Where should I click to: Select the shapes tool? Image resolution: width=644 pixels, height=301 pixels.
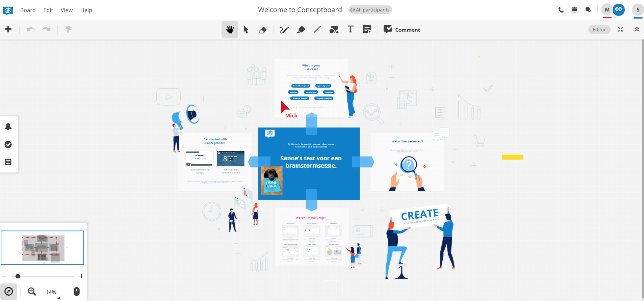(334, 30)
